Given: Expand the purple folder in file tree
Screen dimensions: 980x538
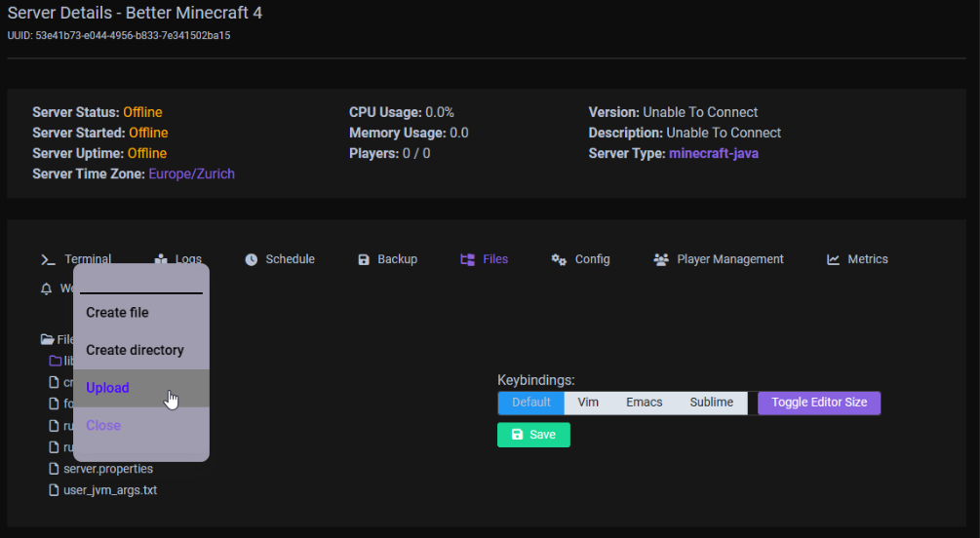Looking at the screenshot, I should click(x=56, y=361).
